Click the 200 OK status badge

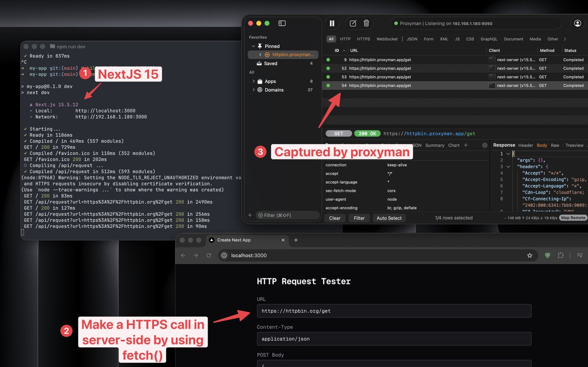click(x=367, y=133)
